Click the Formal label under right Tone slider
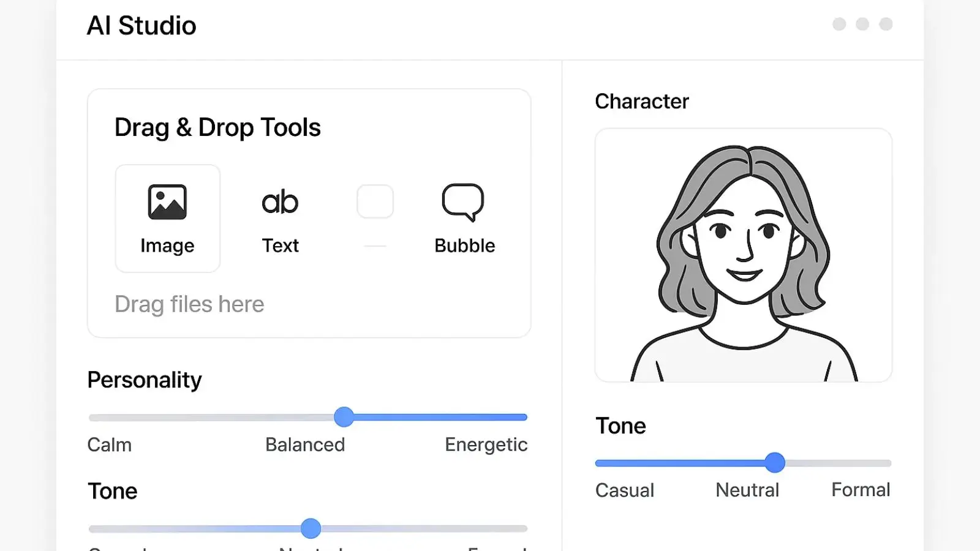 click(x=861, y=490)
